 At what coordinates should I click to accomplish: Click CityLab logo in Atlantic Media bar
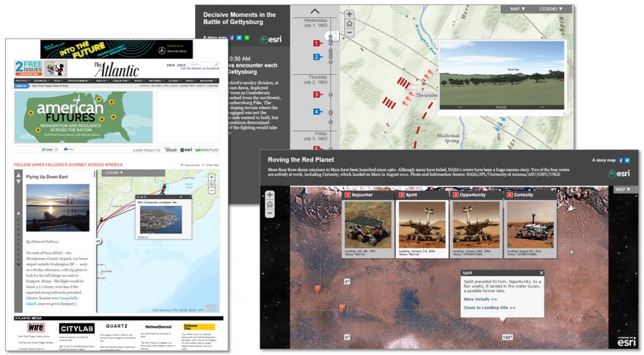[x=77, y=329]
